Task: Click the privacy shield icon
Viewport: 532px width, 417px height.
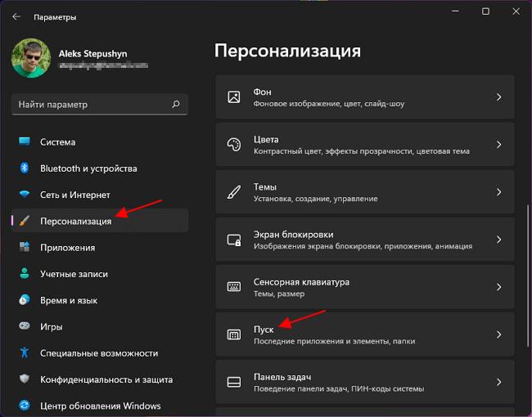Action: click(25, 379)
